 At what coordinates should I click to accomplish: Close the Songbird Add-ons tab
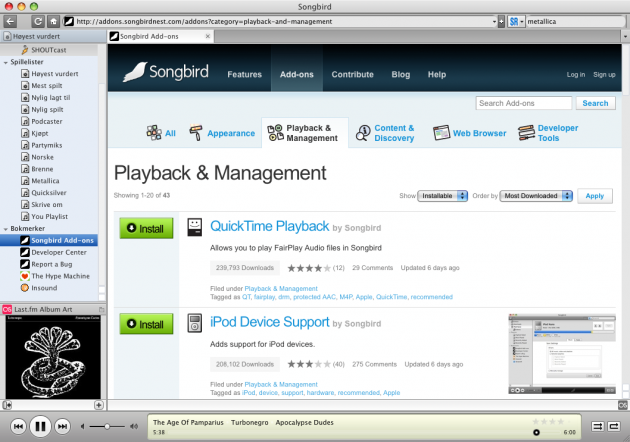pyautogui.click(x=208, y=36)
